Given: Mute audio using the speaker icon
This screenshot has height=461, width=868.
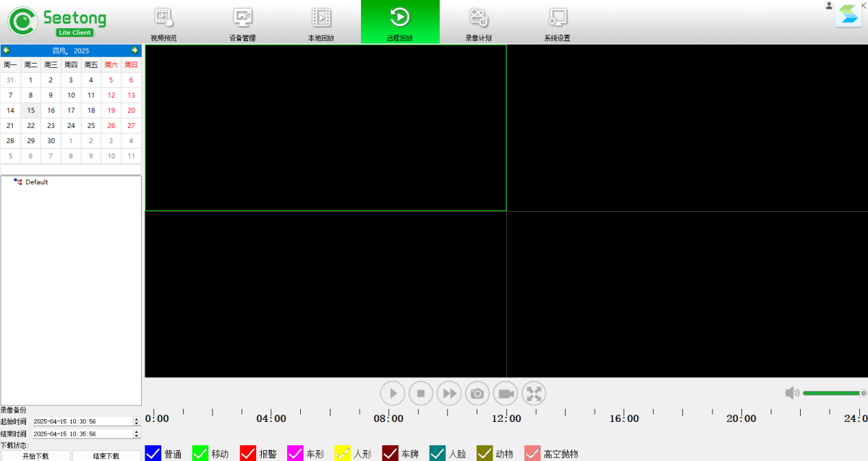Looking at the screenshot, I should tap(792, 393).
